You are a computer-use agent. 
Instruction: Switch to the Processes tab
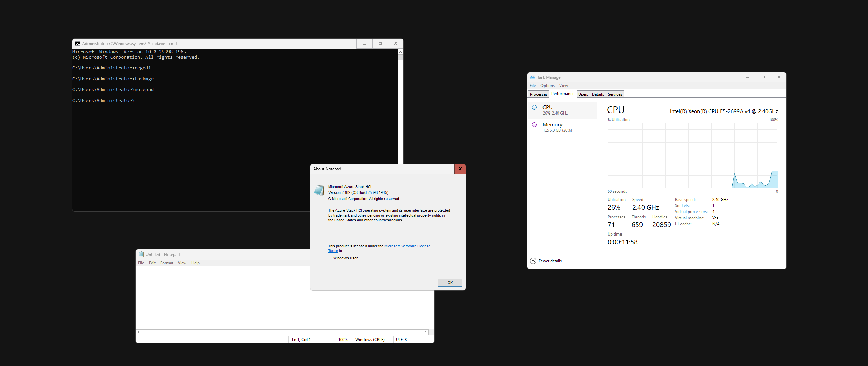pos(538,94)
